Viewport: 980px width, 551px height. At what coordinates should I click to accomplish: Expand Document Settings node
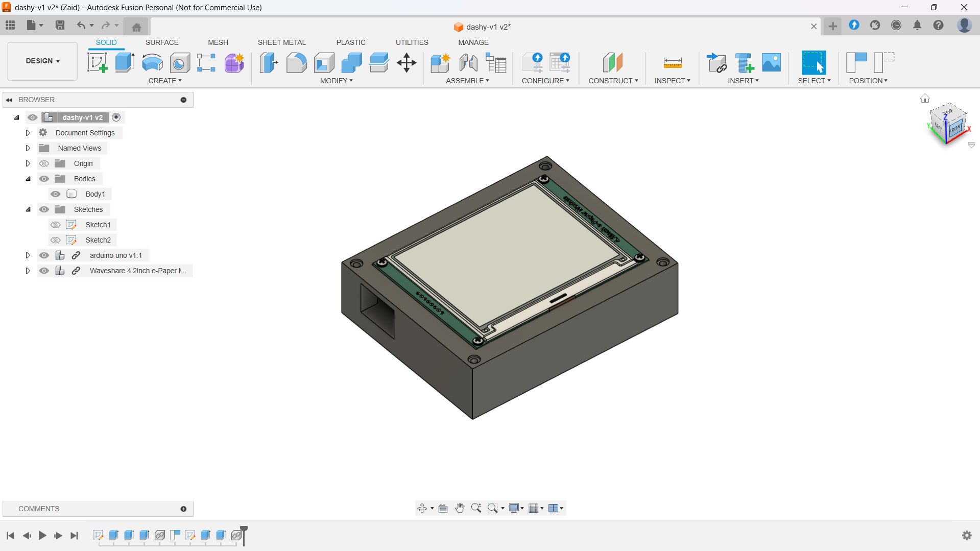tap(28, 133)
